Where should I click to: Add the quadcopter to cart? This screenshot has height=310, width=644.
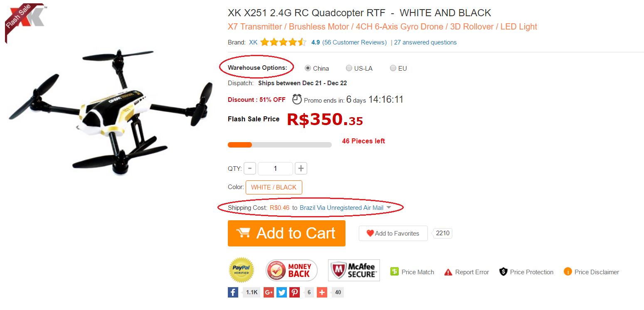[x=286, y=233]
